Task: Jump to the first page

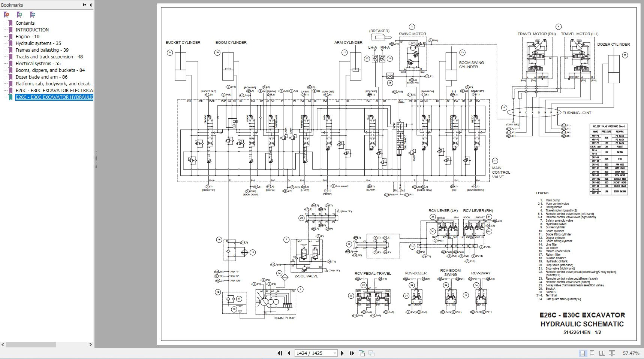Action: coord(280,353)
